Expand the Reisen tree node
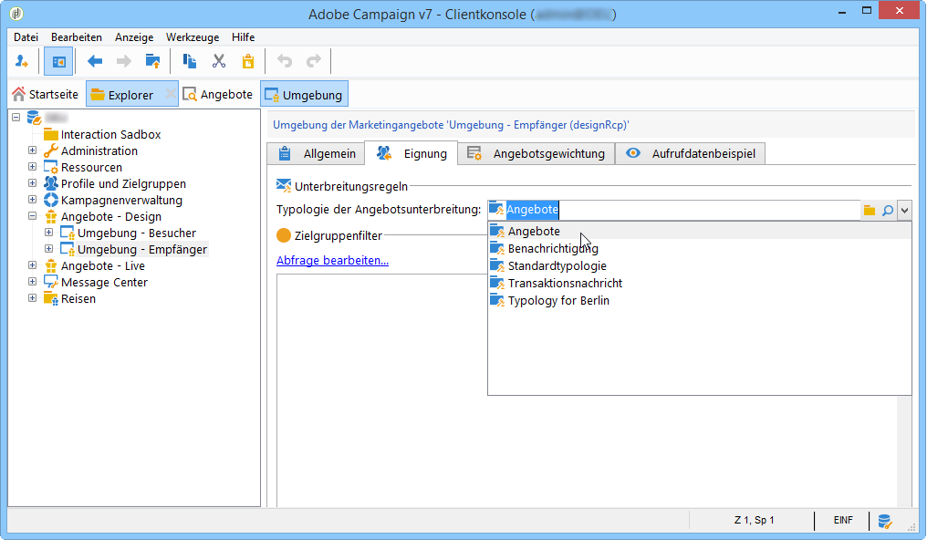This screenshot has width=948, height=560. click(x=33, y=298)
